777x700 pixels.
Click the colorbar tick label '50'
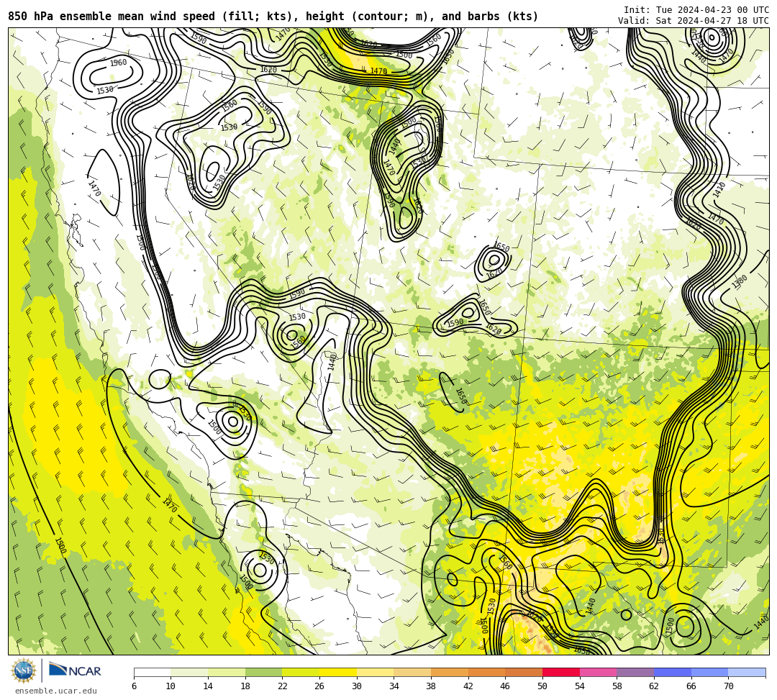click(542, 686)
